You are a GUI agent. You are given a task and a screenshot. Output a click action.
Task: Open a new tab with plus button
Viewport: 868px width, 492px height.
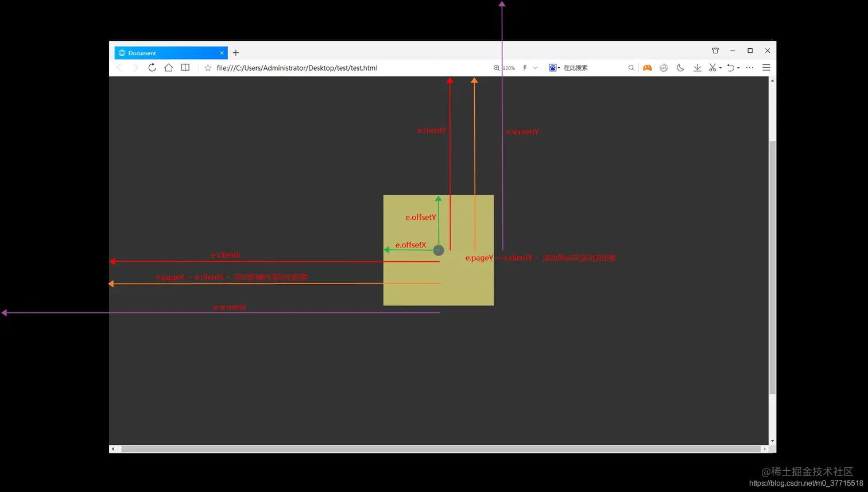[236, 53]
